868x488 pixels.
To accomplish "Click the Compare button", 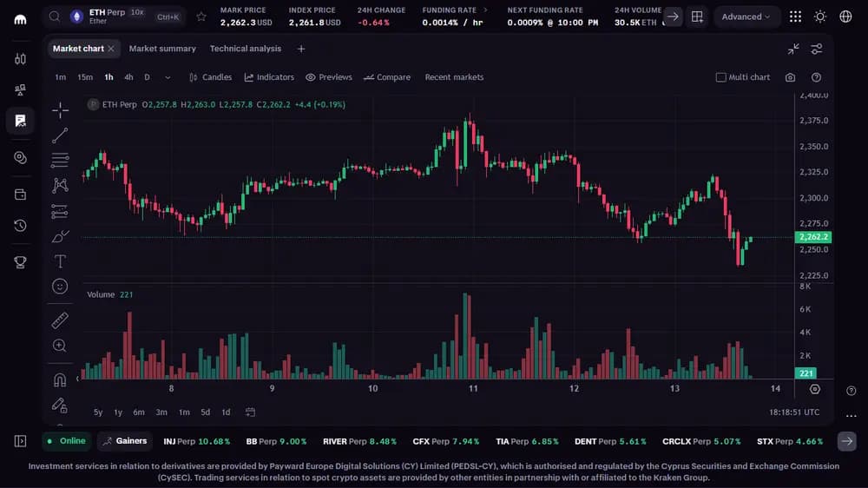I will (387, 77).
